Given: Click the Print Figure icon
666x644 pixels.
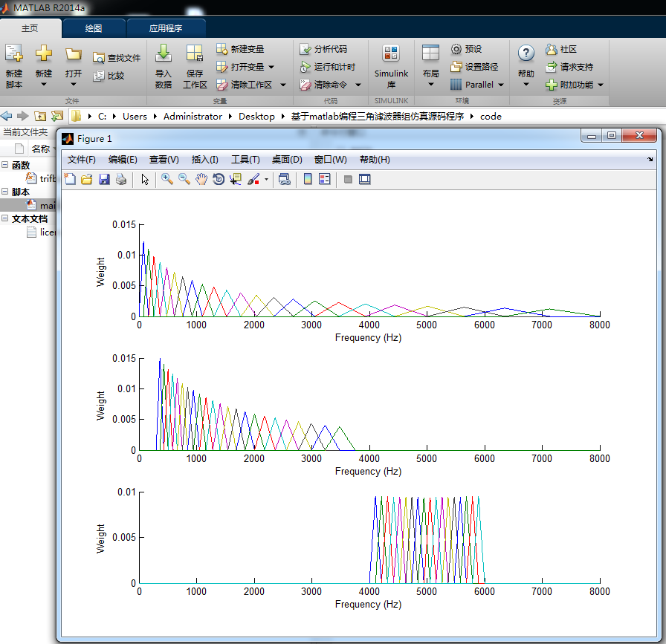Looking at the screenshot, I should (121, 179).
